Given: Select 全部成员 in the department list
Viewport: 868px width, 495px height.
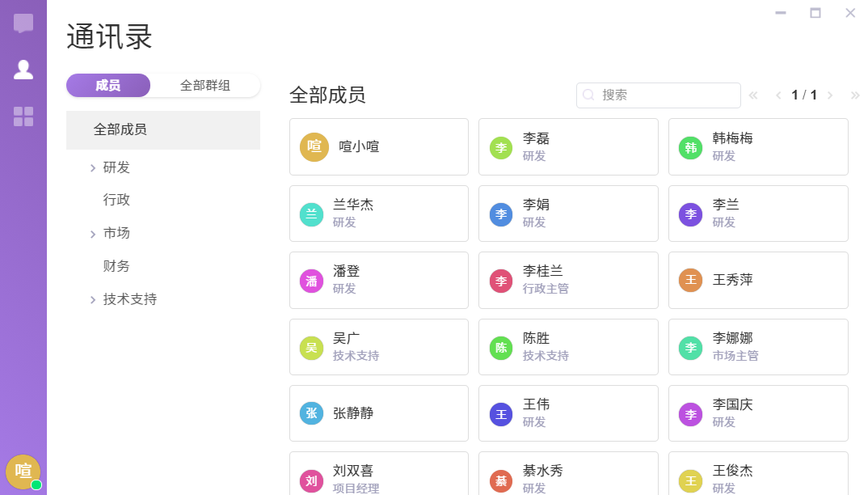Looking at the screenshot, I should point(120,130).
